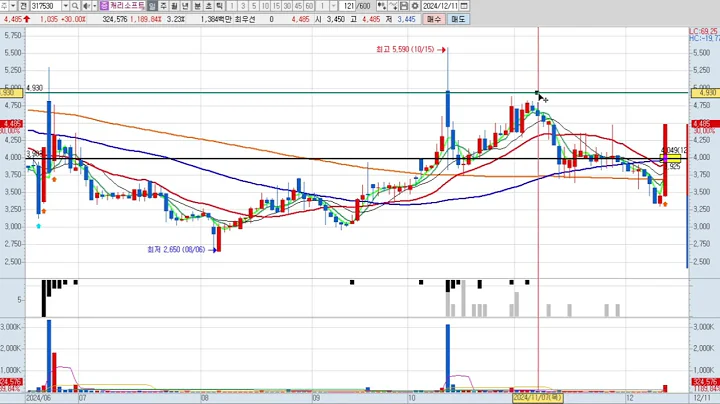This screenshot has height=404, width=720.
Task: Click the 324,576 volume value in quote bar
Action: point(114,19)
